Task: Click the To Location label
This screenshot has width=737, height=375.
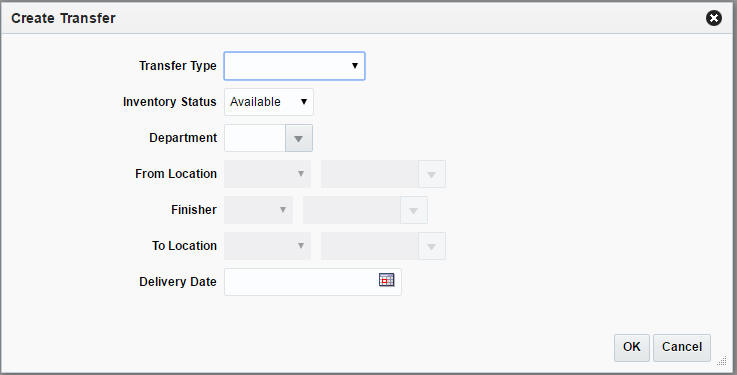Action: (184, 246)
